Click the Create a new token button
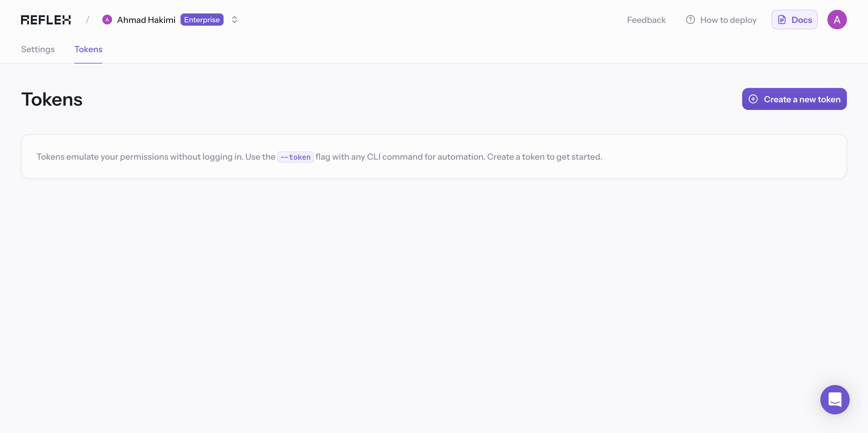The image size is (868, 433). tap(794, 99)
